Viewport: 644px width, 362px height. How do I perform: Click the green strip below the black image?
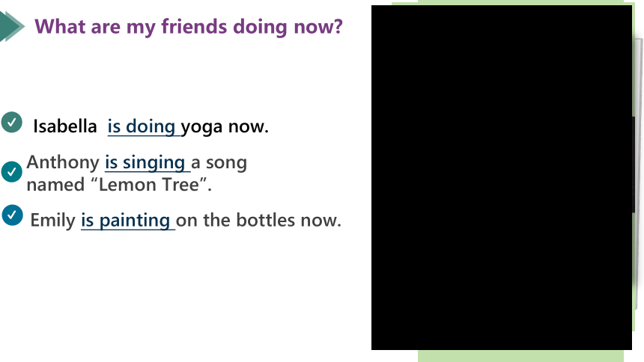coord(520,356)
